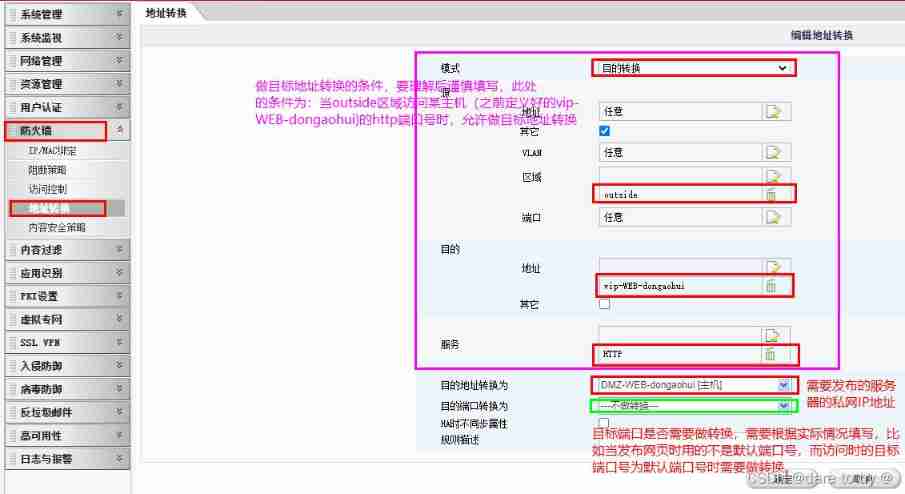
Task: Expand 高可用性 sidebar section
Action: pos(66,435)
